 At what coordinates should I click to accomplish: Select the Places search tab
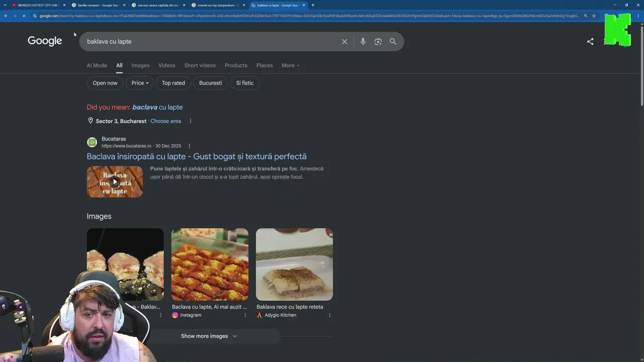(265, 65)
